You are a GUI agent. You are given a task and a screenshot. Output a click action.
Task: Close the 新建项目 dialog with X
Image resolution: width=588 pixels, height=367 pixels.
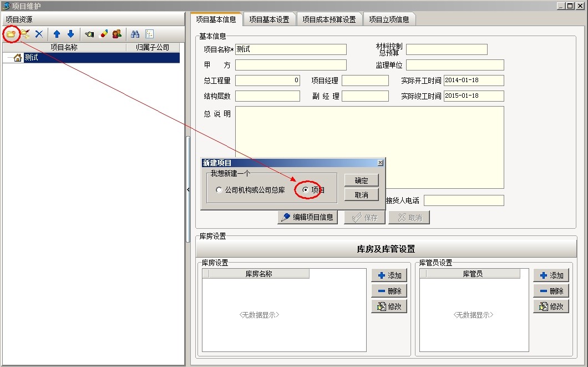pyautogui.click(x=380, y=163)
